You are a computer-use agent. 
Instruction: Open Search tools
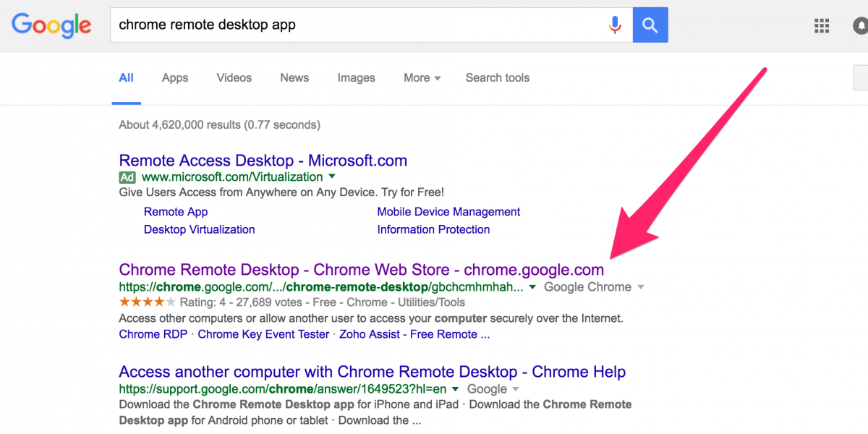[498, 78]
